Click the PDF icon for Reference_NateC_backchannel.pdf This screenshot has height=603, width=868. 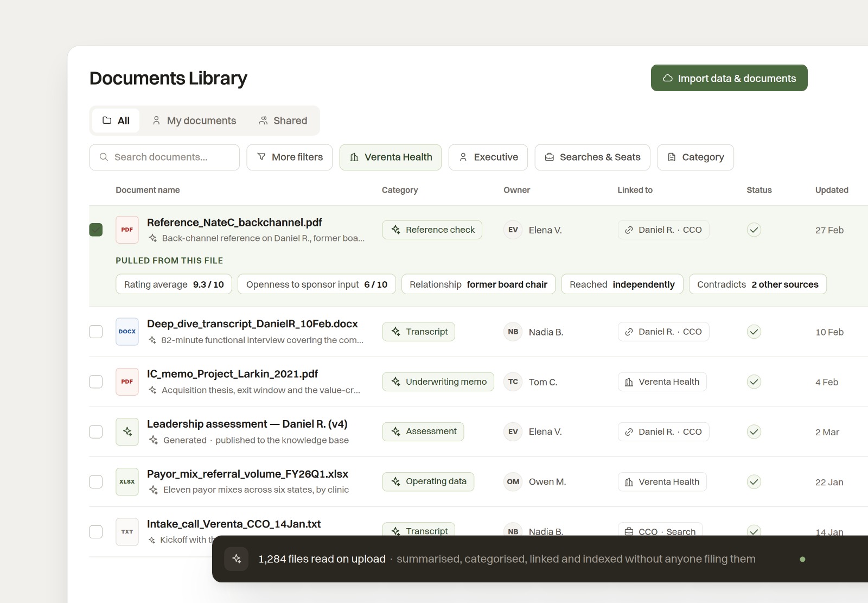point(127,230)
